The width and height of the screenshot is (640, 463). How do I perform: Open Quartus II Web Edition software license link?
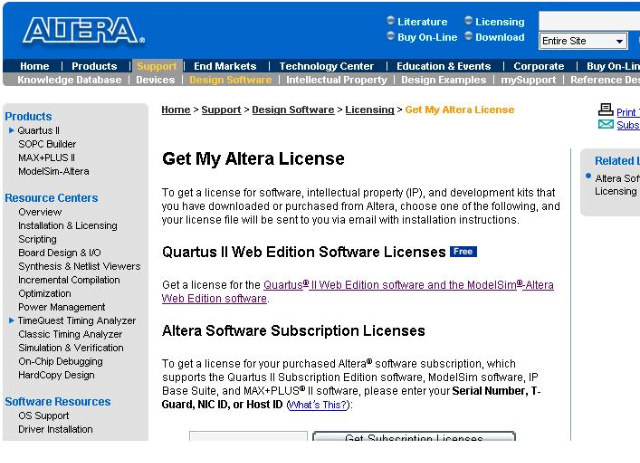pyautogui.click(x=408, y=285)
